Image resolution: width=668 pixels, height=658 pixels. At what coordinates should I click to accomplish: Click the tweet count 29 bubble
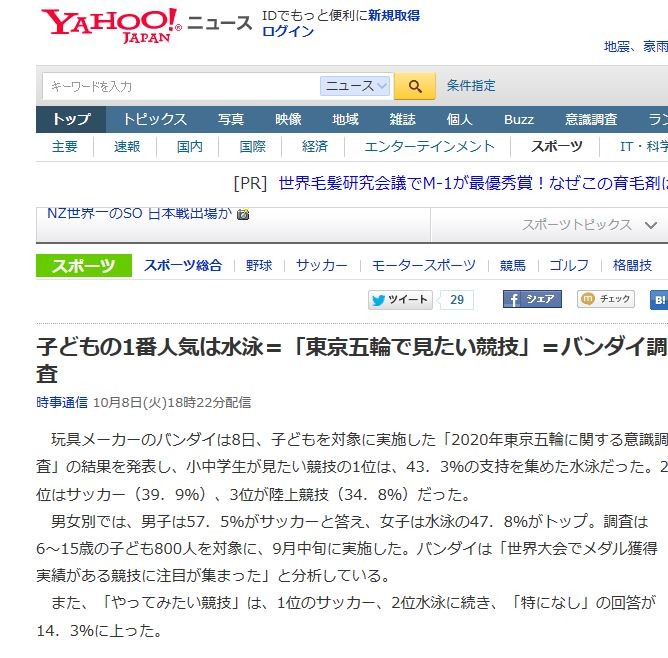[456, 300]
